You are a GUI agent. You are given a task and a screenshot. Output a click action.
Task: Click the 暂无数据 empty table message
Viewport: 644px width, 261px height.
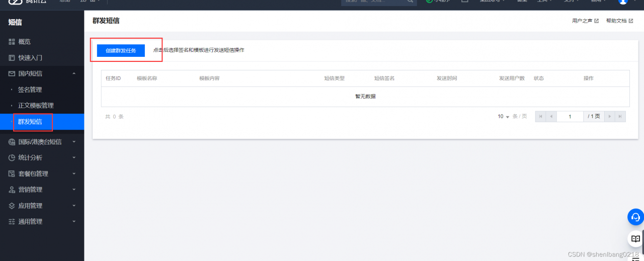pyautogui.click(x=365, y=96)
